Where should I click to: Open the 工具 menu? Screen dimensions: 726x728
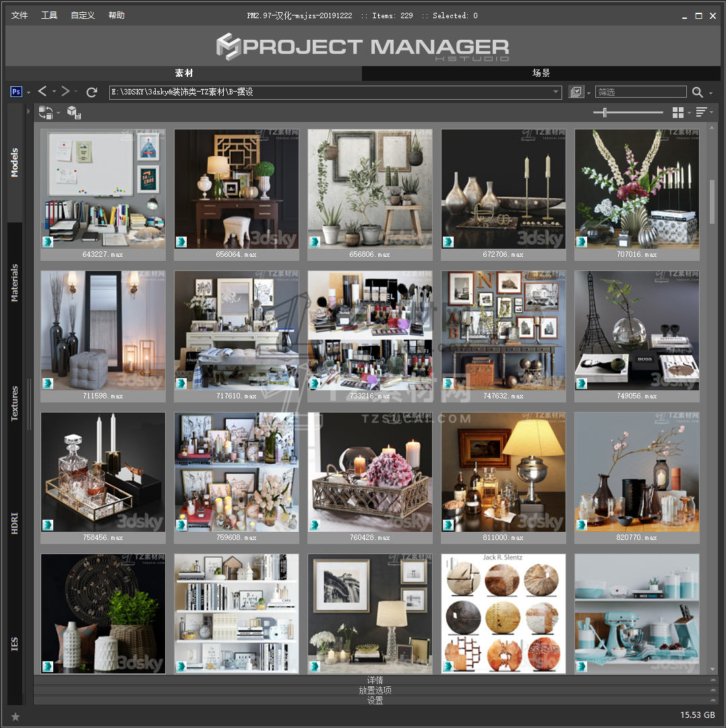point(49,16)
